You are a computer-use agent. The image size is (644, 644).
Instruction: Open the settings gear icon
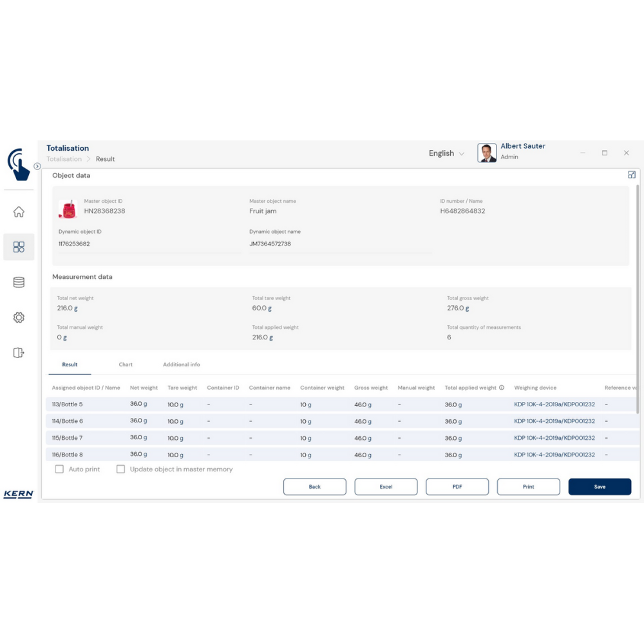coord(19,317)
